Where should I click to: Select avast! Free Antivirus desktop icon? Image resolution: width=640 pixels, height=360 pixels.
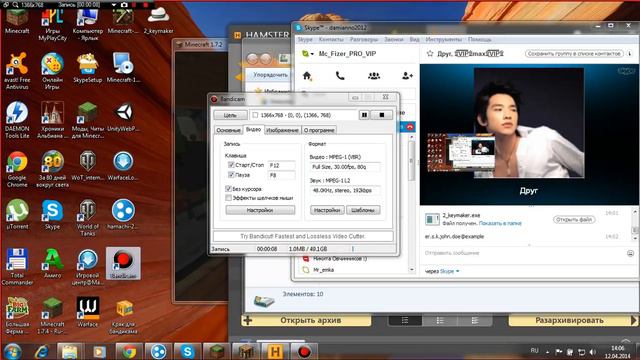point(17,71)
